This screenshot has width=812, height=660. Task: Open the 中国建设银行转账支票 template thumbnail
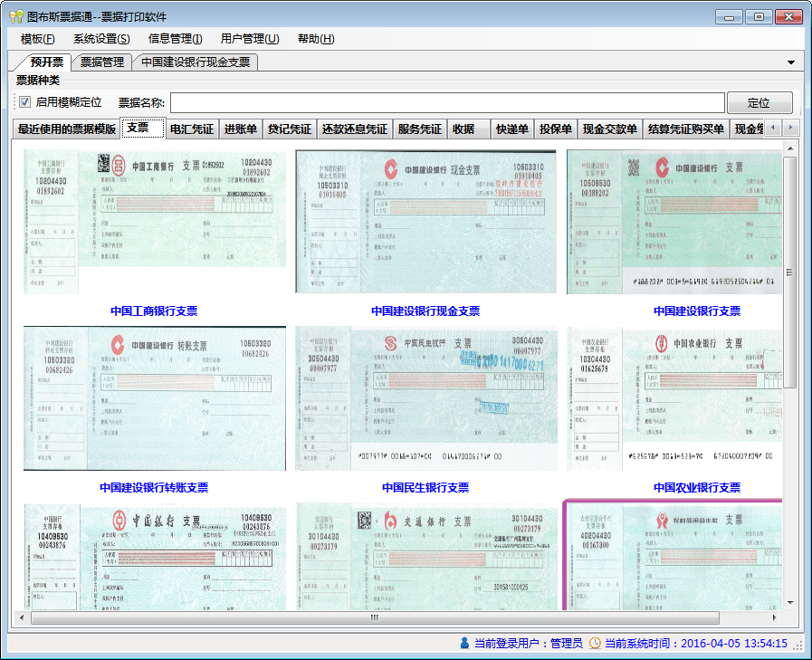[154, 398]
